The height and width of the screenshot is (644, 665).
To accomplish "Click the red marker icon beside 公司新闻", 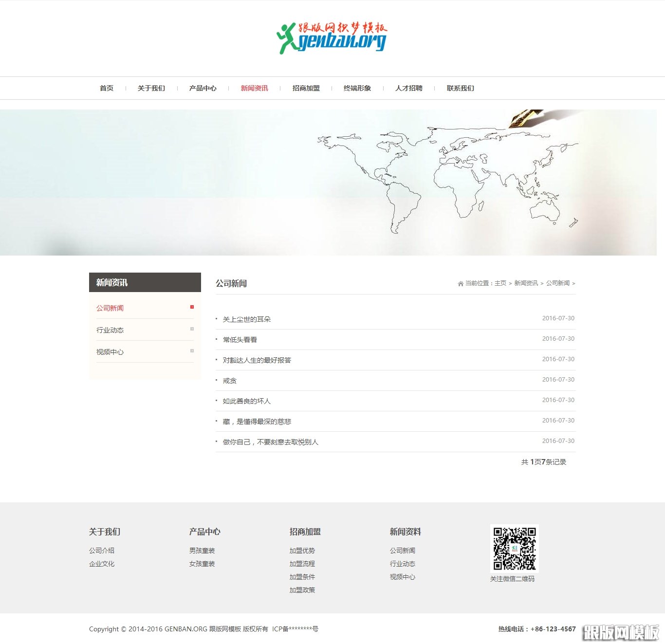I will tap(192, 307).
